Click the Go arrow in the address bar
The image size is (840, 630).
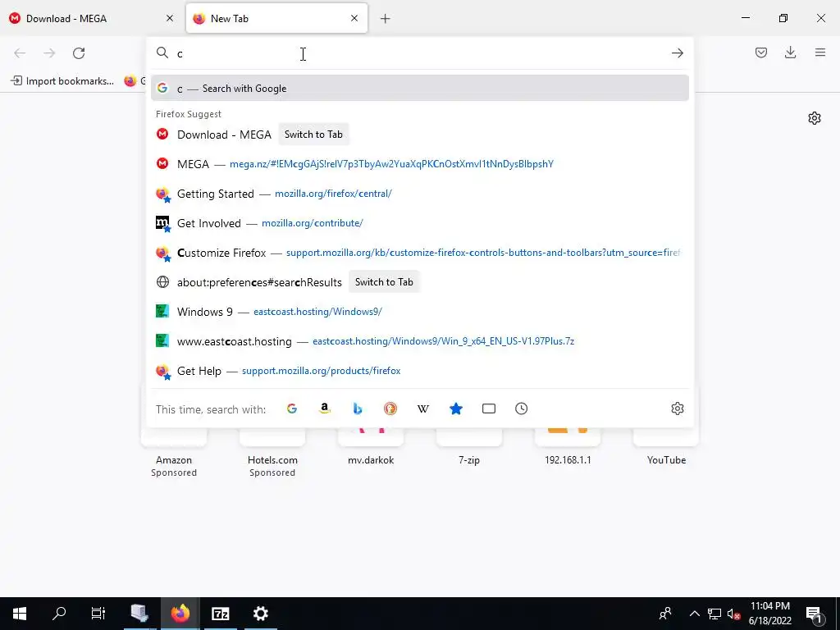677,53
